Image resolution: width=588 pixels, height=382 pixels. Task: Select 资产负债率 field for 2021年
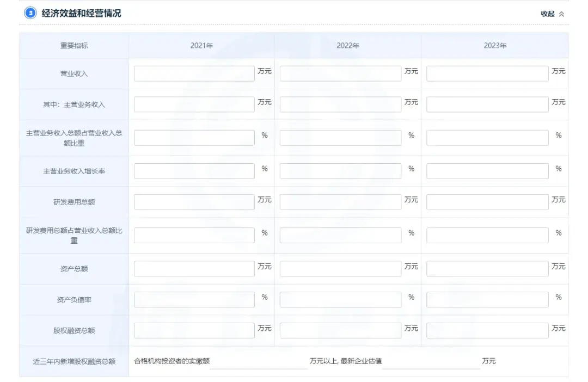(194, 299)
